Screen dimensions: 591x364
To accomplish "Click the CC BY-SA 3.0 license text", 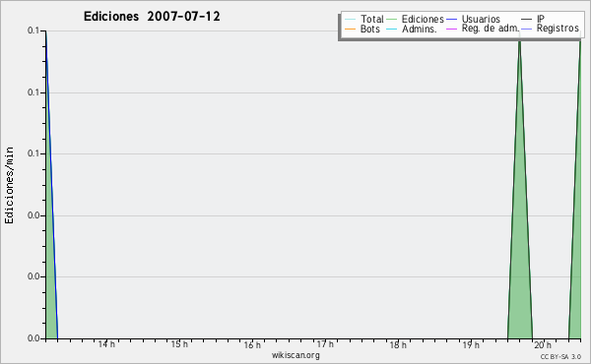I will tap(560, 356).
